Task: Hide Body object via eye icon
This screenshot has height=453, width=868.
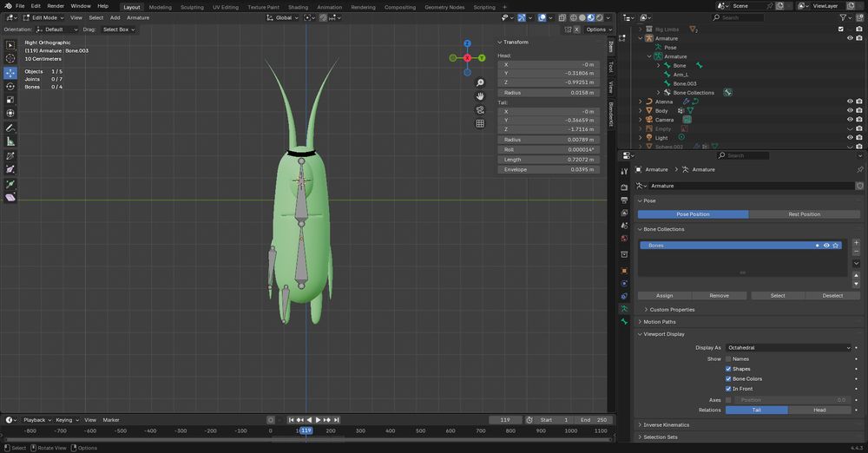Action: pyautogui.click(x=850, y=110)
